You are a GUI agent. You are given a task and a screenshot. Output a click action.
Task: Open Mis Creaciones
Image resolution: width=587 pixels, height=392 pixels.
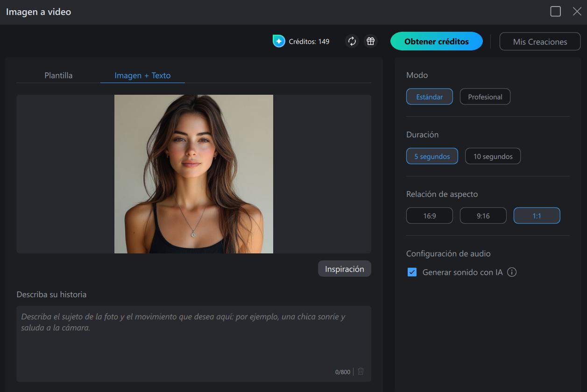[540, 41]
